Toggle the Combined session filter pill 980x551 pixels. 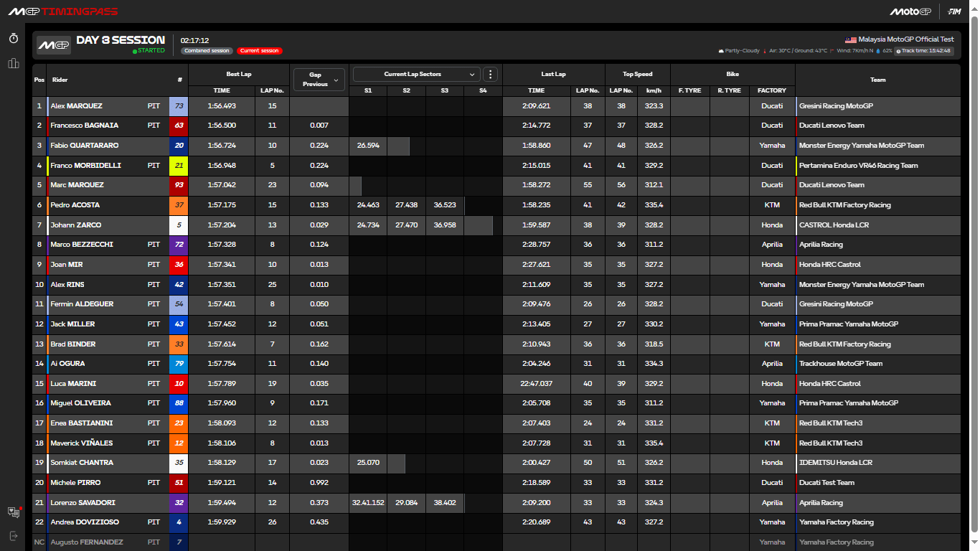207,51
